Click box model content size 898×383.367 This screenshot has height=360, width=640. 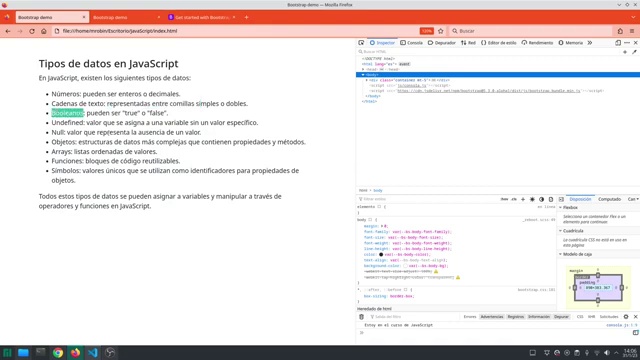(598, 288)
